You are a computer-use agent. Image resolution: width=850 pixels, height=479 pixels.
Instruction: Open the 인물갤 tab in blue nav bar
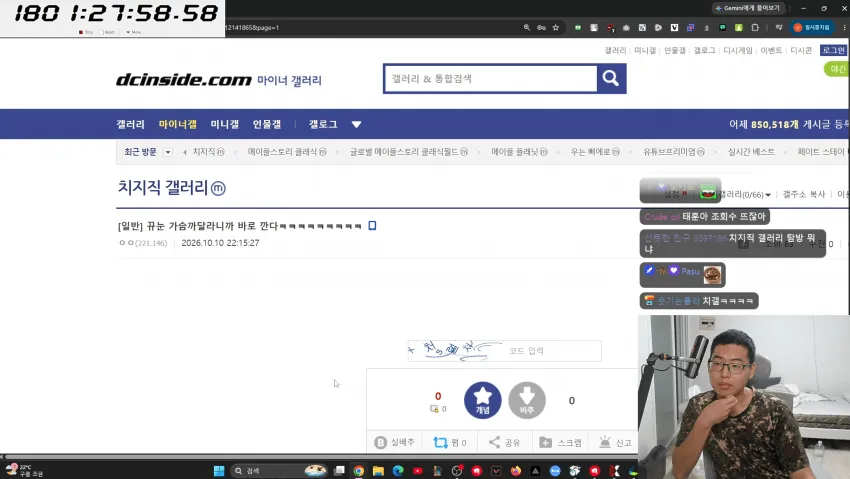pos(267,124)
